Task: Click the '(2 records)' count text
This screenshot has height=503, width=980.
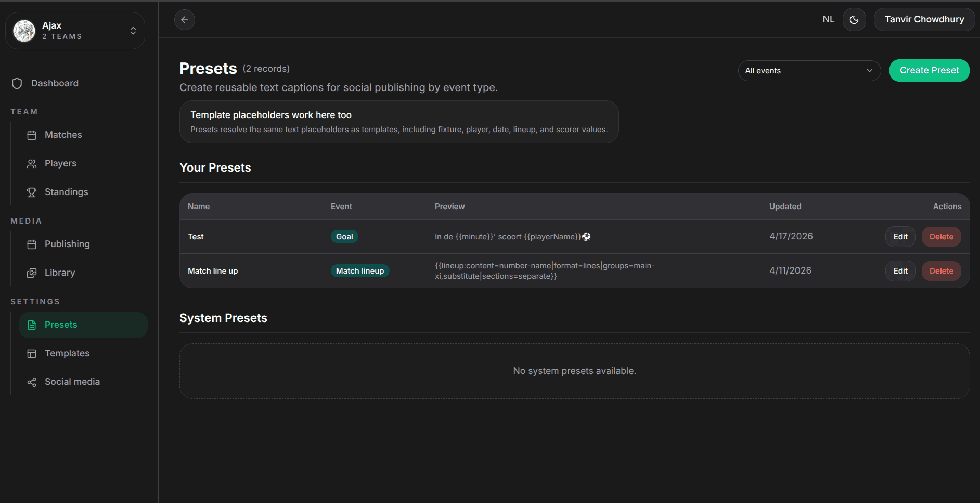Action: pos(266,69)
